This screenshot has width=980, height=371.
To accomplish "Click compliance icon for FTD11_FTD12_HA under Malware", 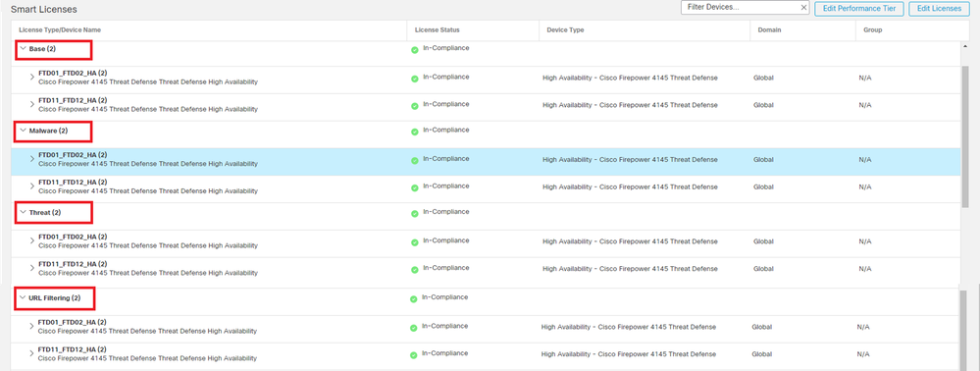I will tap(414, 188).
